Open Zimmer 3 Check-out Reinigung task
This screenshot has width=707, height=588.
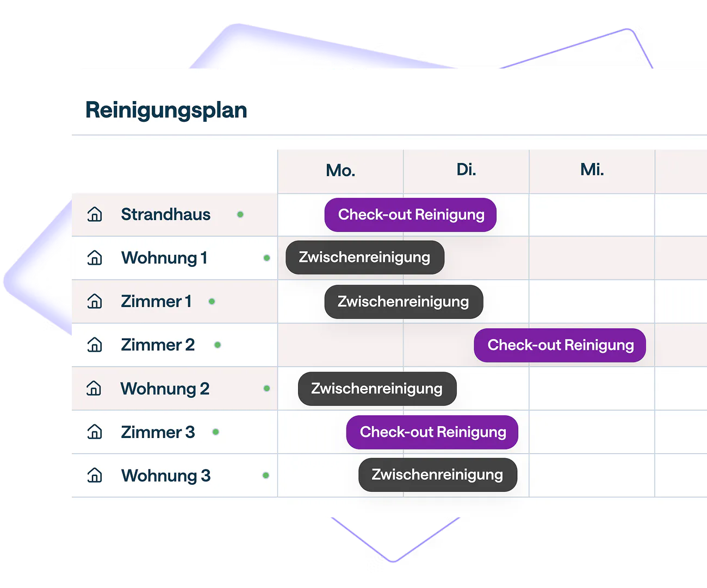(432, 432)
